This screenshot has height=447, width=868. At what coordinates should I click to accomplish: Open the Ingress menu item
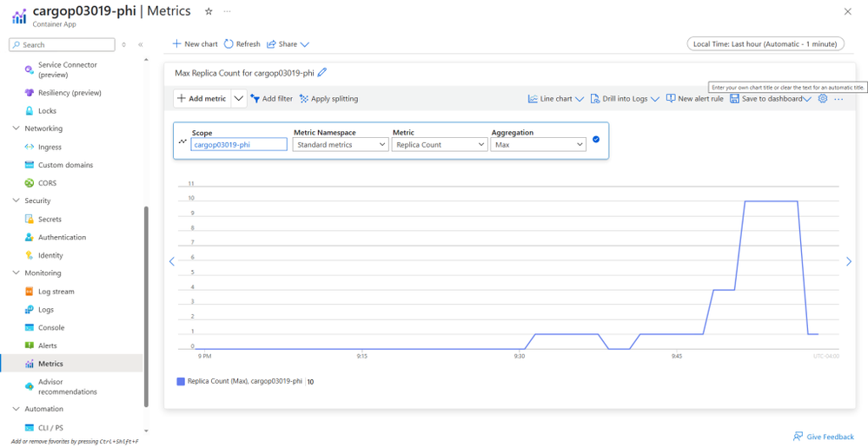[50, 147]
